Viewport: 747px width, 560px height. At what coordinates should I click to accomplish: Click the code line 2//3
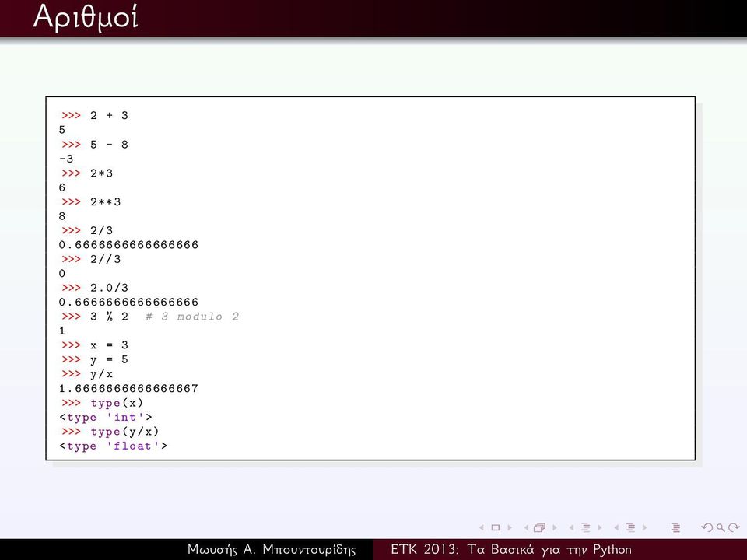click(105, 259)
